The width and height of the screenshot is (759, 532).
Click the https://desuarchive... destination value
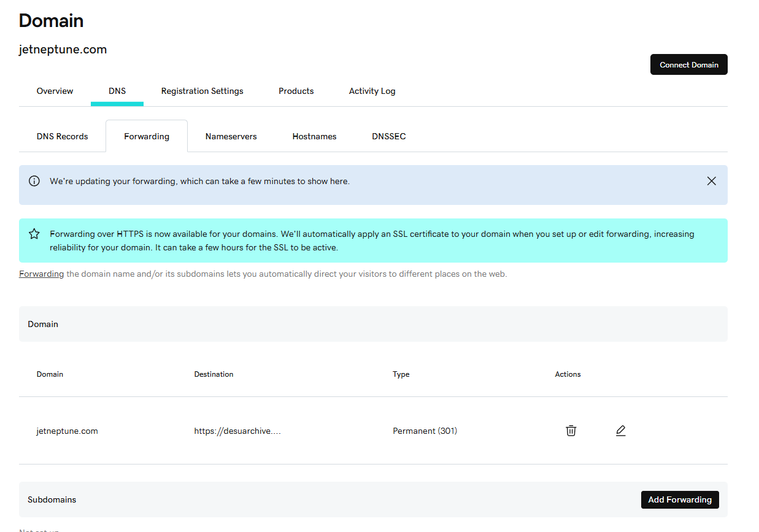coord(237,431)
